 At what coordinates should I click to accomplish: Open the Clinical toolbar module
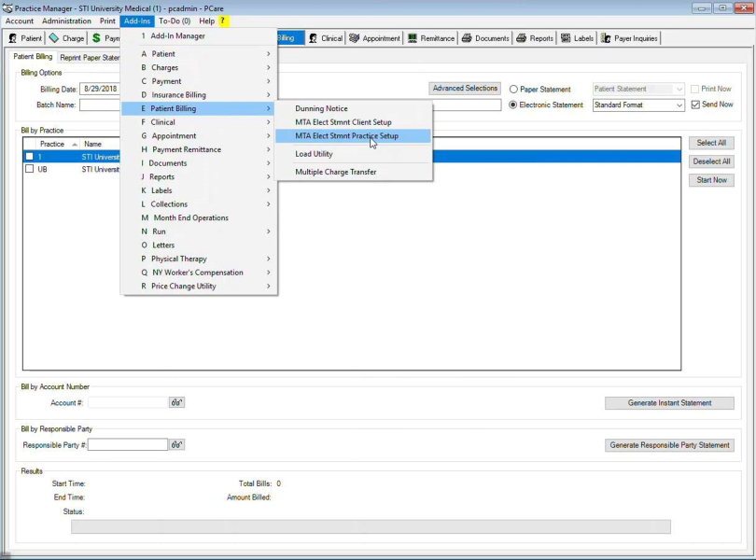[x=326, y=38]
